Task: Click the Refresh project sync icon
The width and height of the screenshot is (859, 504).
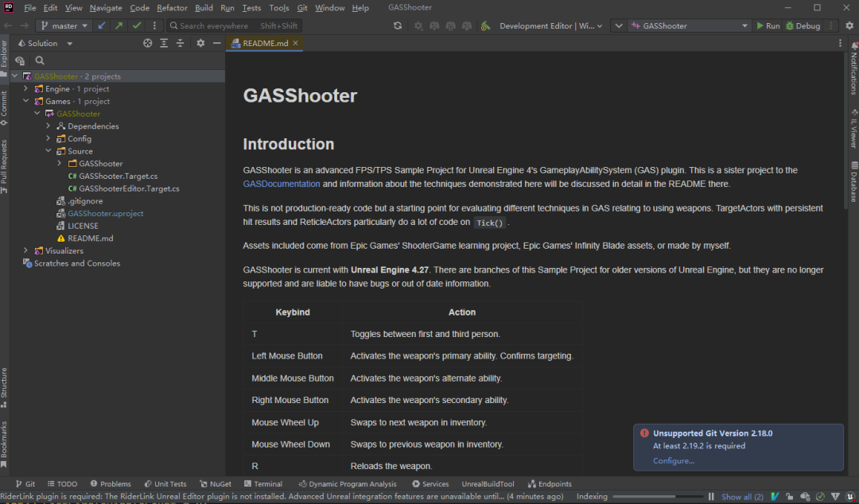Action: [x=398, y=25]
